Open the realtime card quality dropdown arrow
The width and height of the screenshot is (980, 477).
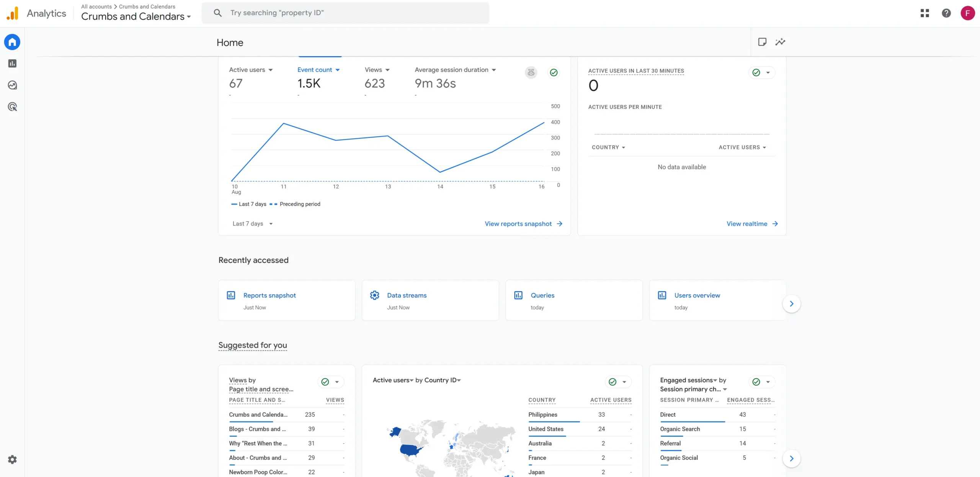(768, 72)
